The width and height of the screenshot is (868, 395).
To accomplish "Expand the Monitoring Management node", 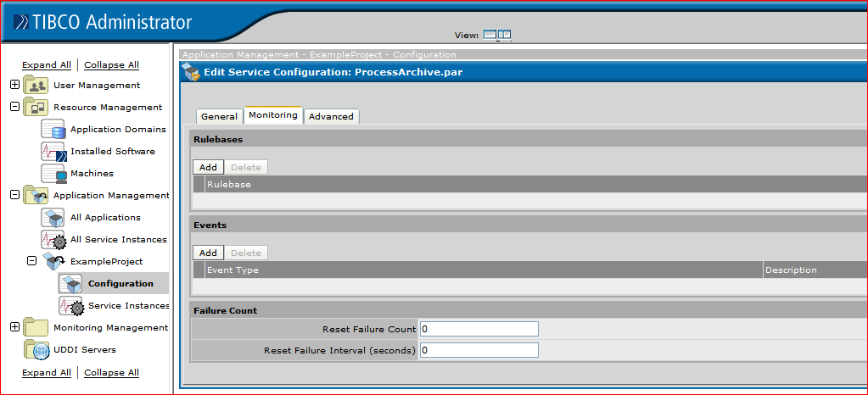I will coord(15,327).
